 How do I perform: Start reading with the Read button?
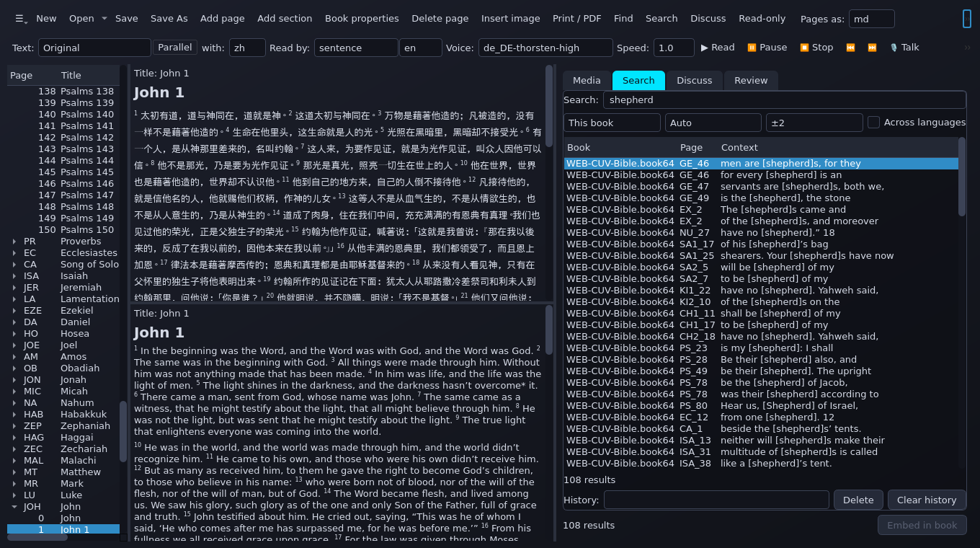tap(718, 48)
